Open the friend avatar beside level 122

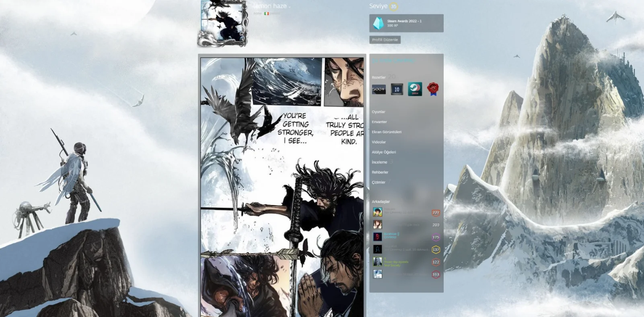[377, 262]
